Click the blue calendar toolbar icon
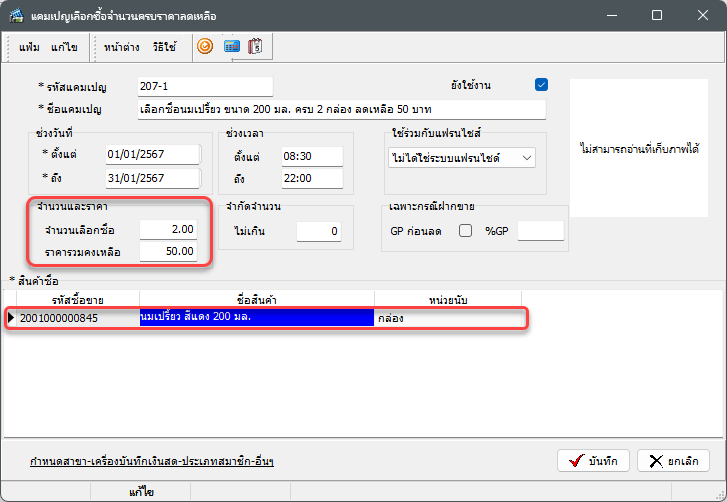Image resolution: width=727 pixels, height=502 pixels. (231, 46)
